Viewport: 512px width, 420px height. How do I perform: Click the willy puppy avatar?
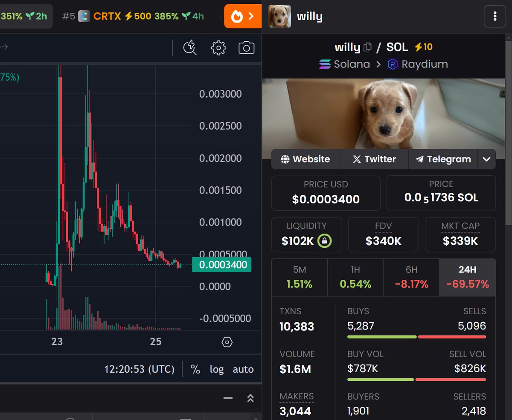pos(279,16)
